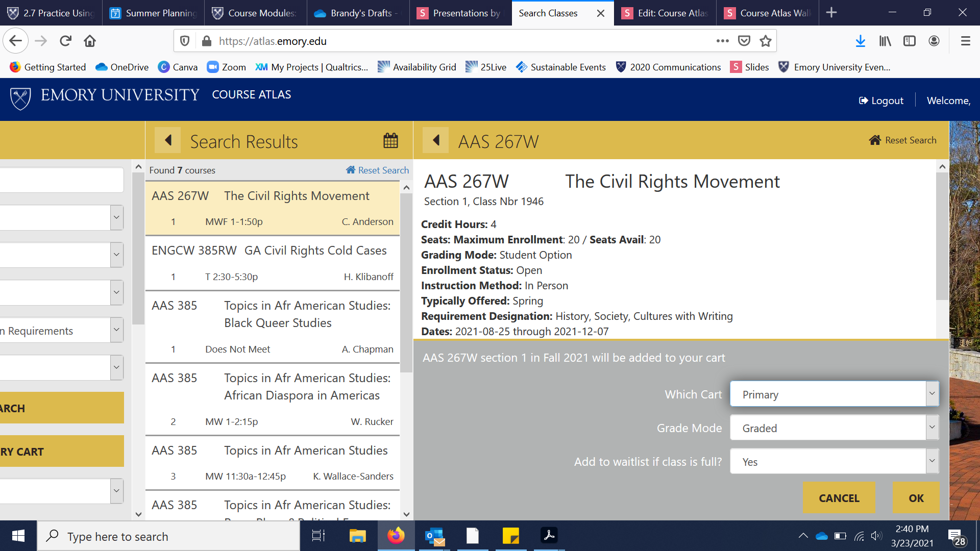Switch to Brandy's Drafts tab
The image size is (980, 551).
coord(357,13)
